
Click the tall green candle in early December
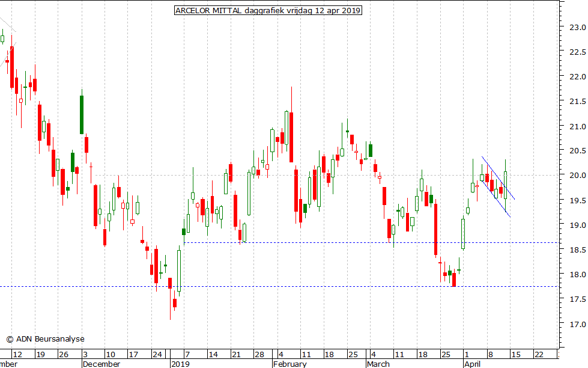82,114
